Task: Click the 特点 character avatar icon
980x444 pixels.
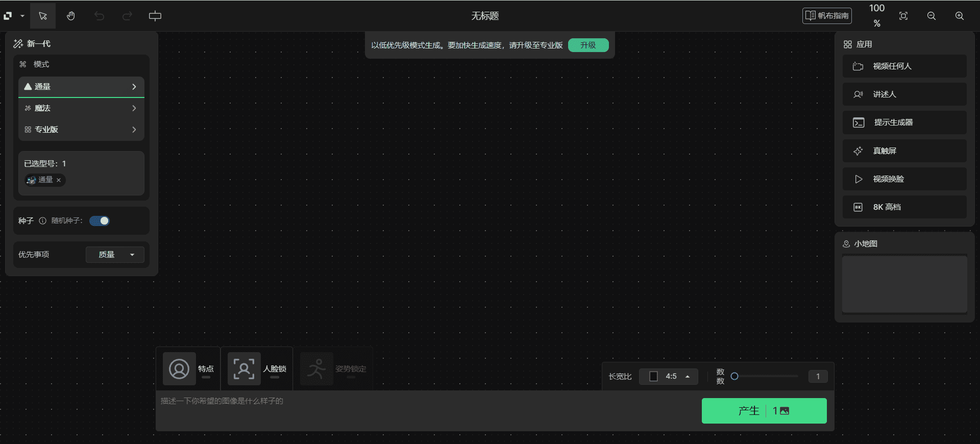Action: (x=179, y=368)
